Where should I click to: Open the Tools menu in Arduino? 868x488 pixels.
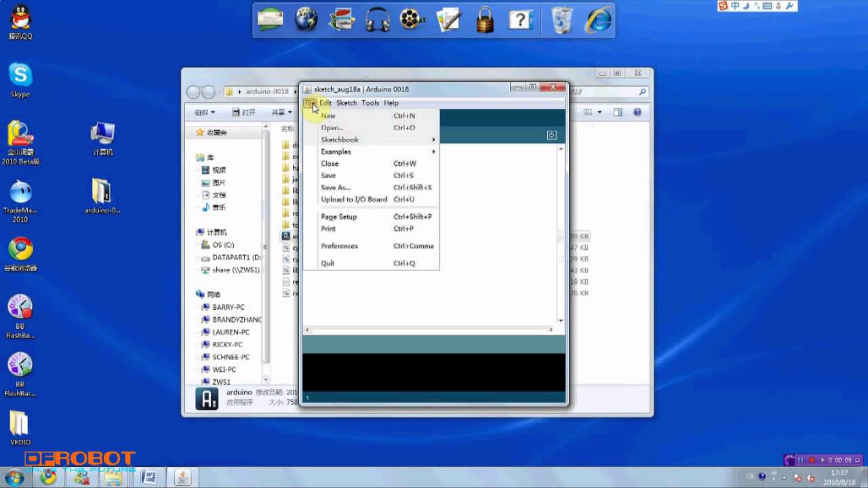(370, 103)
